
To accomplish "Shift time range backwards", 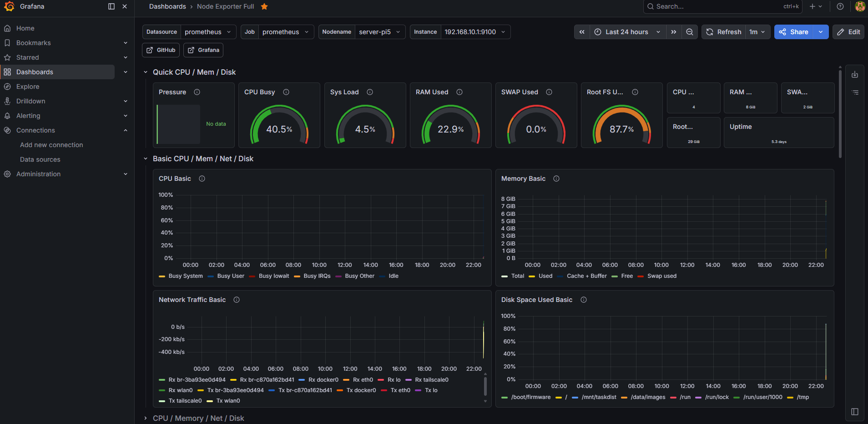I will tap(582, 32).
